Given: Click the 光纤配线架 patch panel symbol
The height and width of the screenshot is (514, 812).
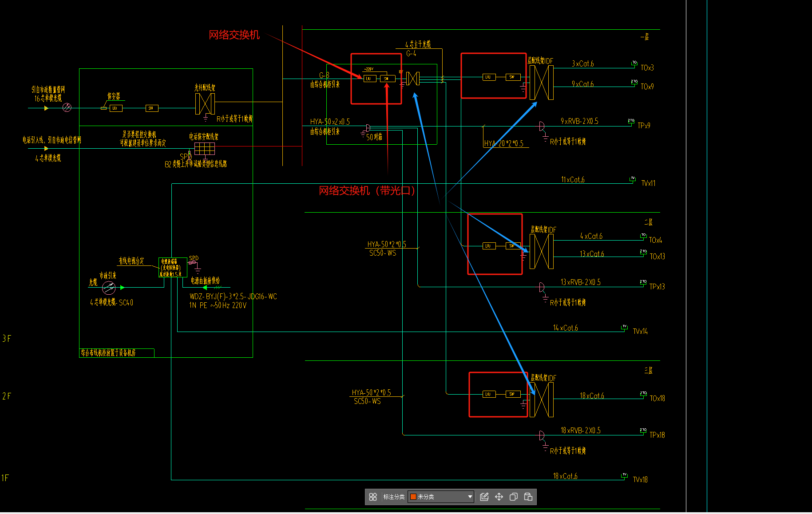Looking at the screenshot, I should [x=205, y=104].
